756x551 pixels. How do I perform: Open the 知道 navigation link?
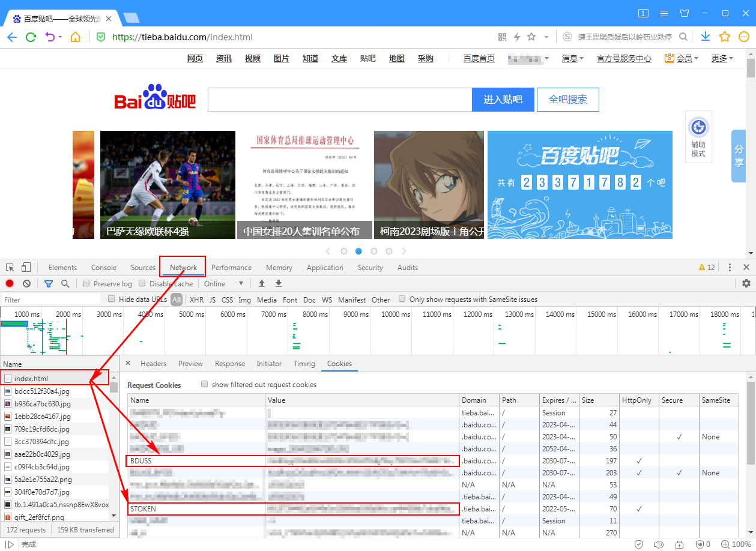[x=310, y=58]
